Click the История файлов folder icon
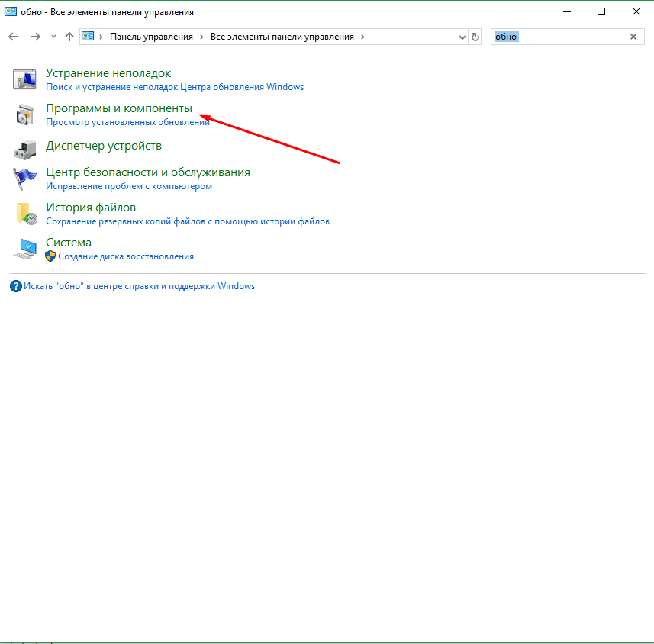The height and width of the screenshot is (644, 654). click(26, 214)
